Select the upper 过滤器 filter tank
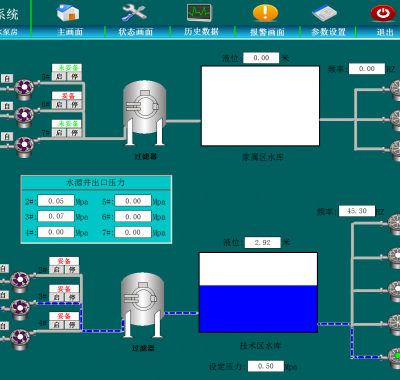400x380 pixels. click(145, 113)
